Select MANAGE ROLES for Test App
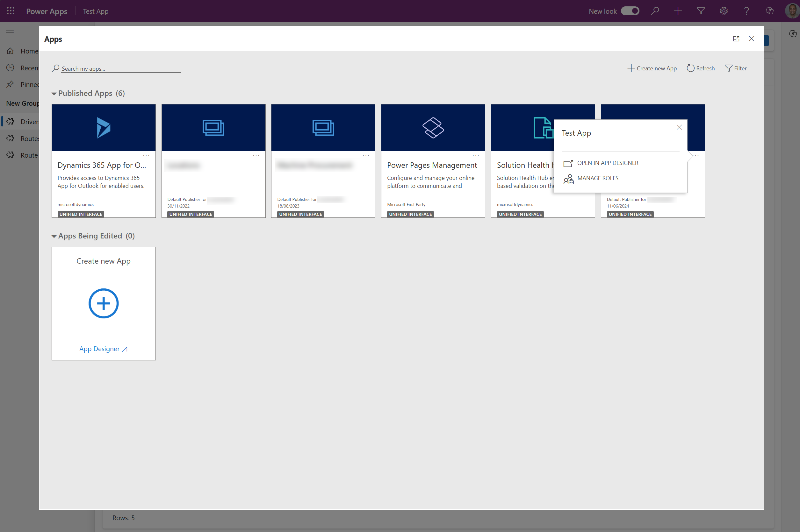 (598, 178)
